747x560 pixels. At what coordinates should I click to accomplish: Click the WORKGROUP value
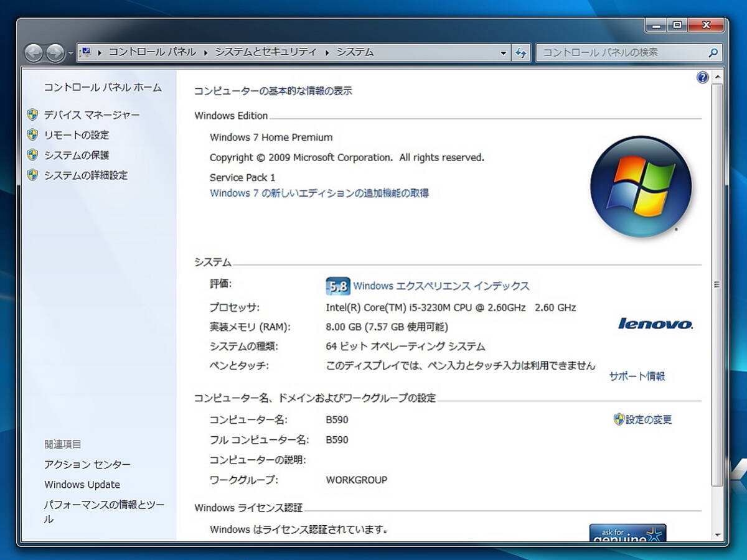coord(357,480)
